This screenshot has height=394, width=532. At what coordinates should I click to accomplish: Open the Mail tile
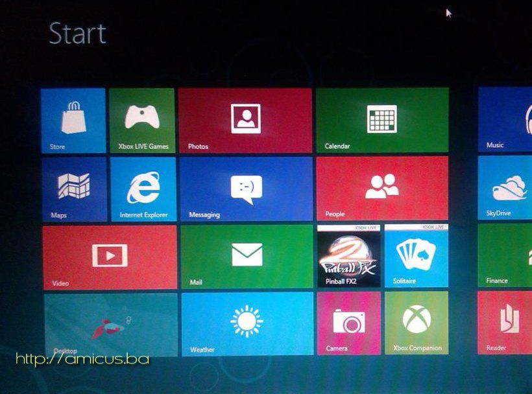[247, 257]
